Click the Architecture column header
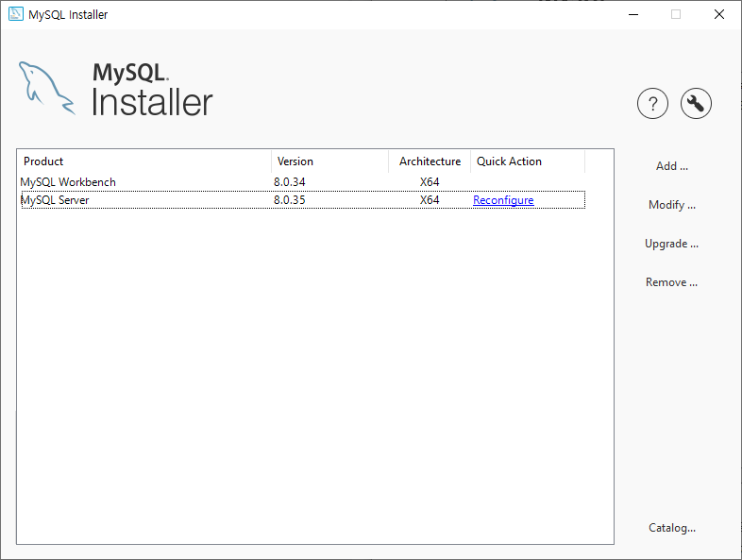The image size is (742, 560). (430, 161)
